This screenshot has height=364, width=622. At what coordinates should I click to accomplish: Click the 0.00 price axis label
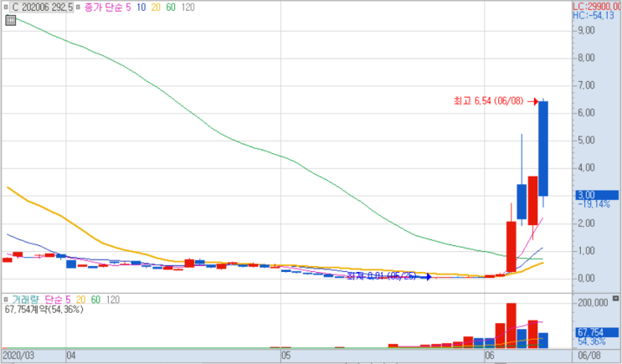pyautogui.click(x=586, y=279)
